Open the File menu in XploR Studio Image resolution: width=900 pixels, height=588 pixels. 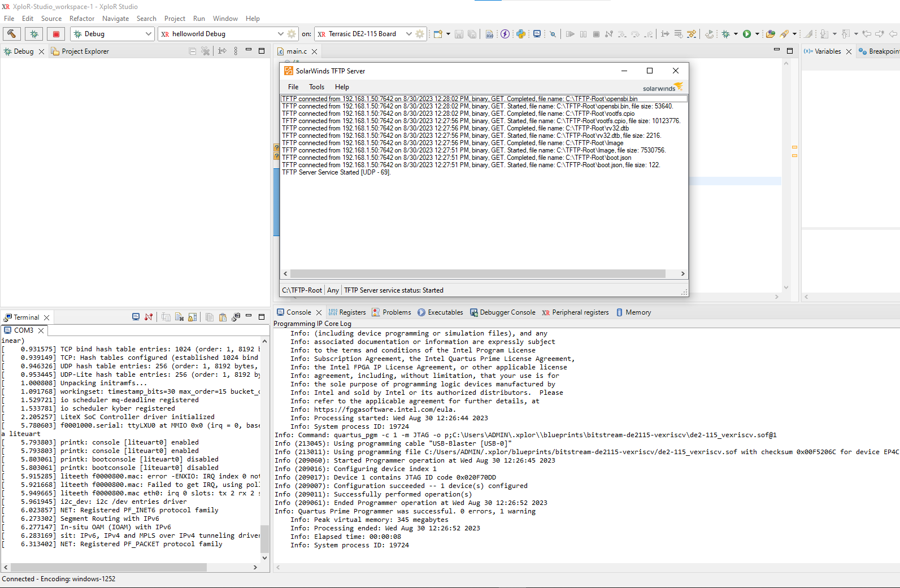tap(9, 19)
